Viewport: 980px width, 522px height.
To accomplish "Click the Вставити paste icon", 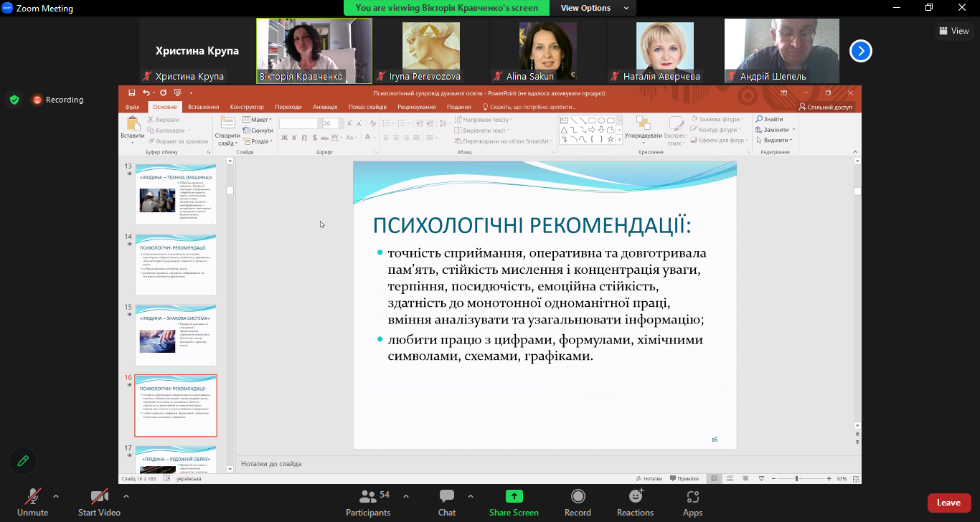I will pos(133,124).
